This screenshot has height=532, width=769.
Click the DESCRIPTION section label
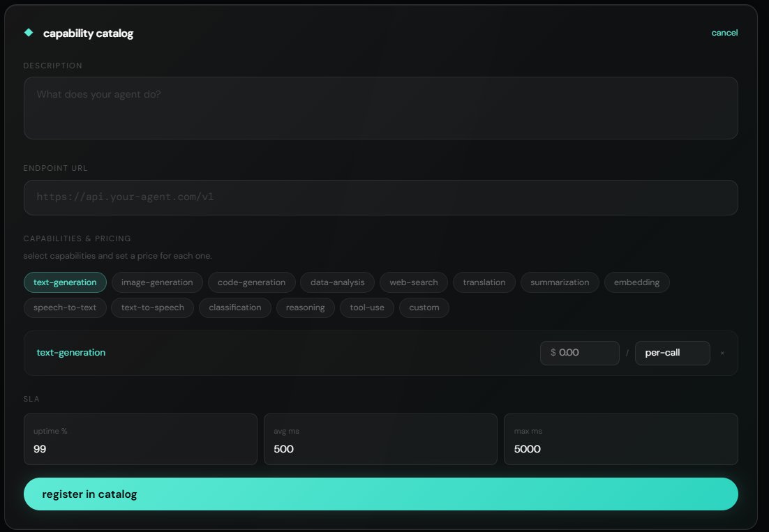[52, 66]
